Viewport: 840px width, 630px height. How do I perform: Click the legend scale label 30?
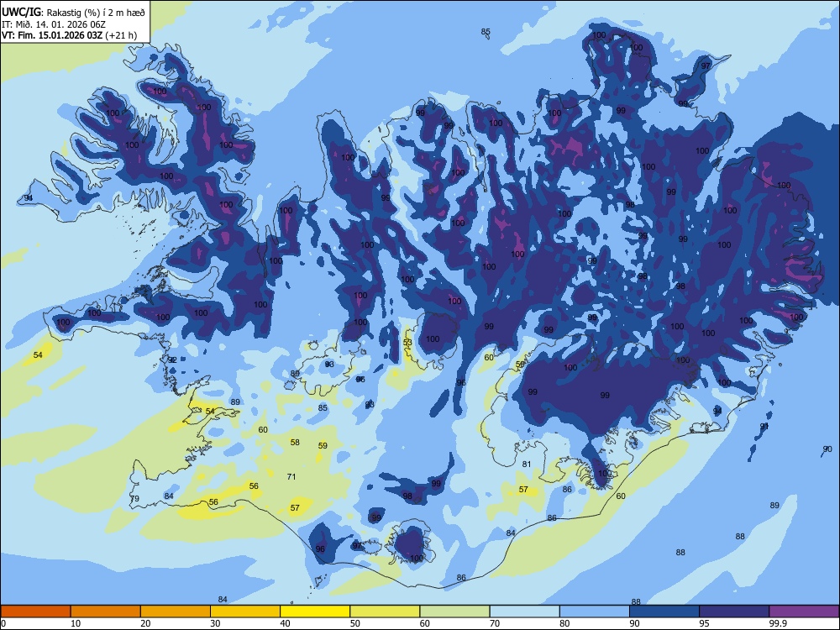[x=215, y=623]
